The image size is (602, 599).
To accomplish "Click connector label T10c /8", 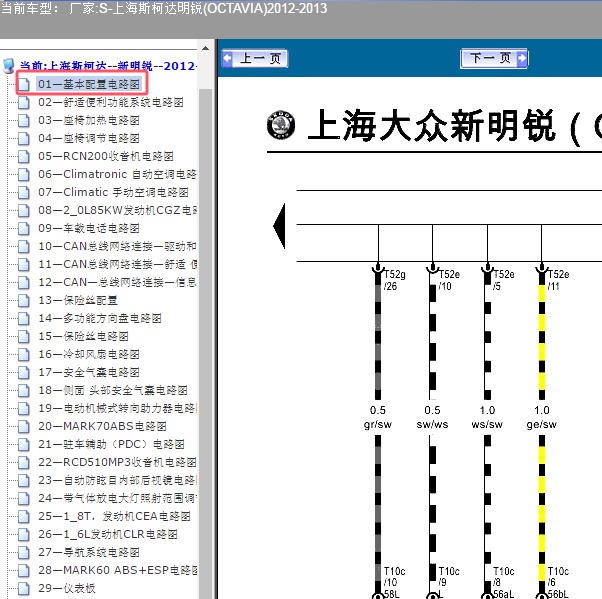I will 504,577.
